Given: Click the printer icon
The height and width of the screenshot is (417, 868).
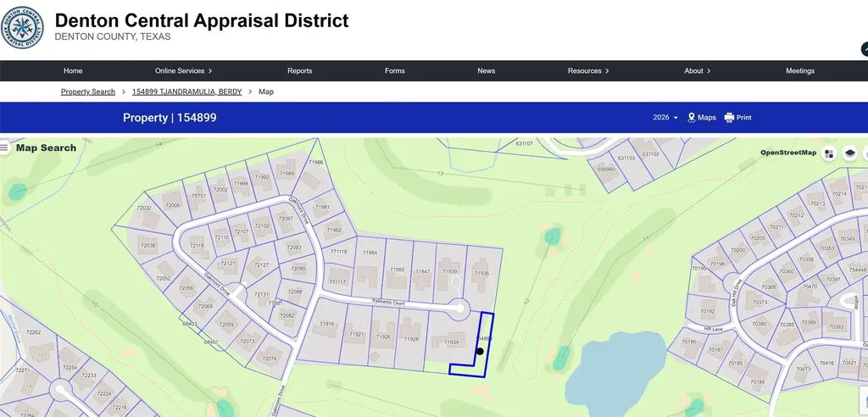Looking at the screenshot, I should point(729,118).
